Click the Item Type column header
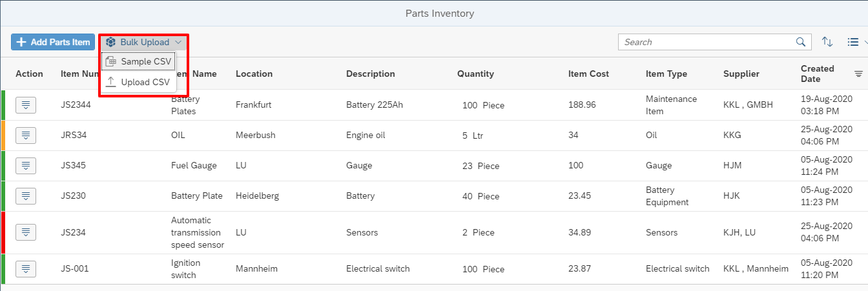This screenshot has width=868, height=291. tap(666, 74)
